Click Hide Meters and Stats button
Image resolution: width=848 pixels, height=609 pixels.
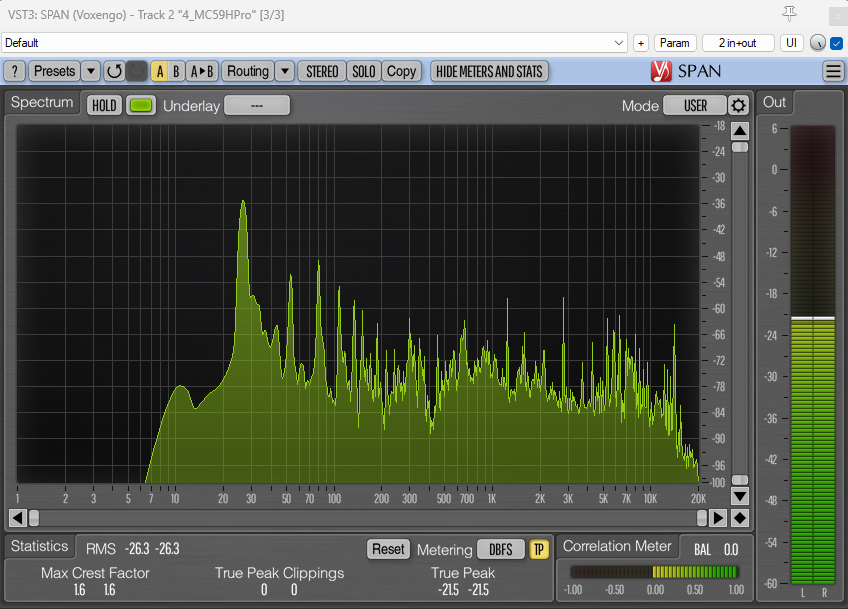click(x=489, y=71)
